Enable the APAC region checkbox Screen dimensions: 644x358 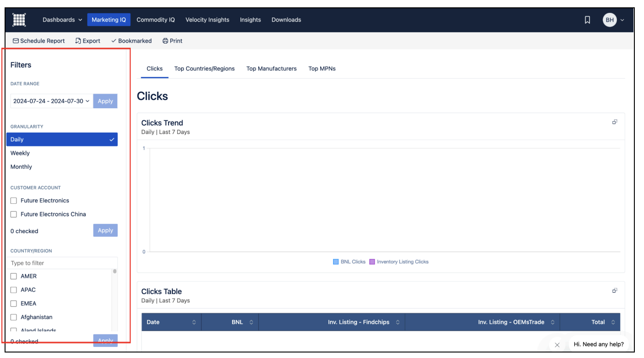pos(14,290)
